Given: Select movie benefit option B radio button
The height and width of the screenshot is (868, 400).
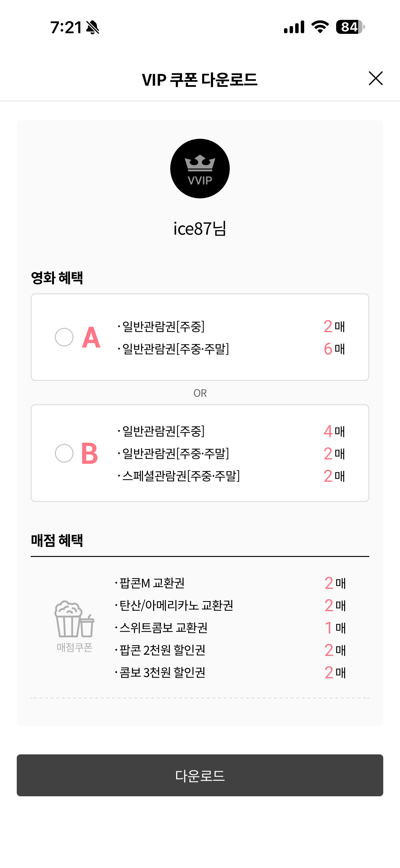Looking at the screenshot, I should 64,453.
